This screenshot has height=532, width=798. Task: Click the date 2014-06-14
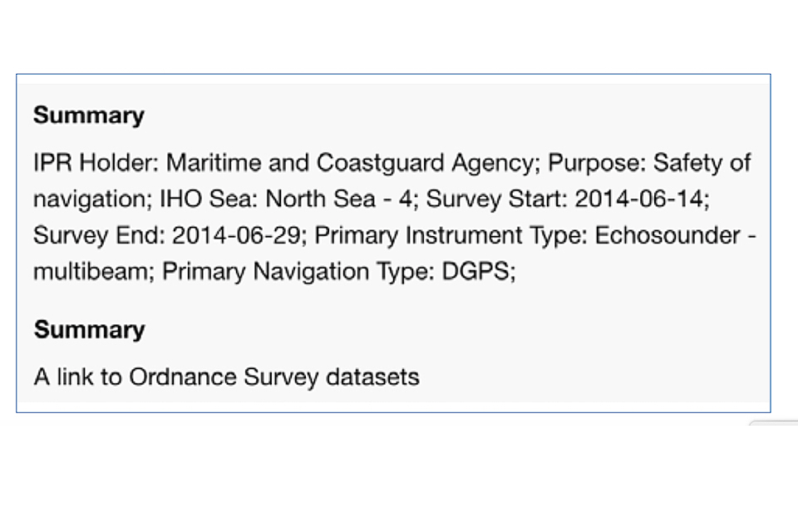[x=642, y=199]
